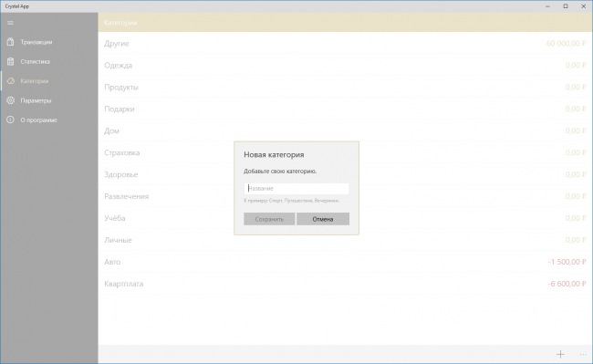
Task: Open the hamburger menu icon
Action: [10, 23]
